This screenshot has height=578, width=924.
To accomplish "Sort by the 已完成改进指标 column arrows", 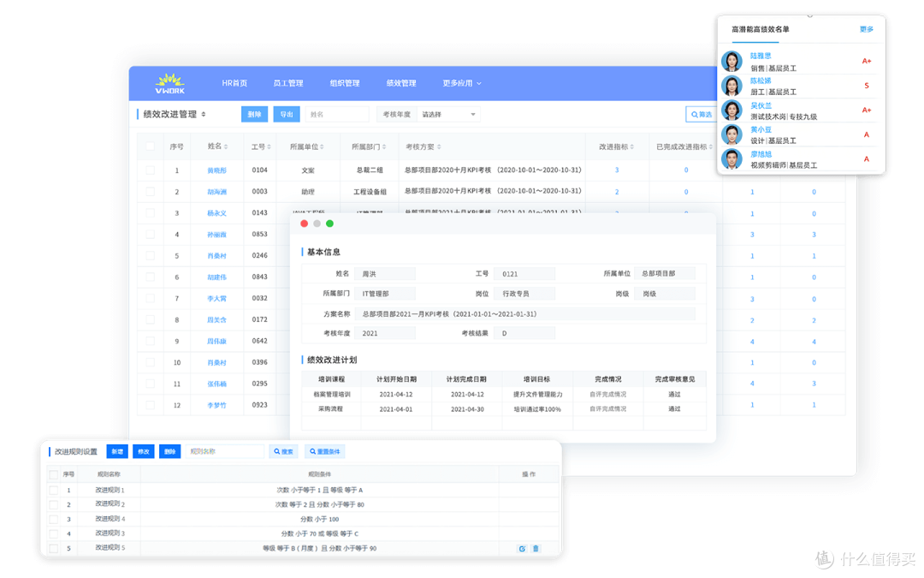I will [x=711, y=147].
